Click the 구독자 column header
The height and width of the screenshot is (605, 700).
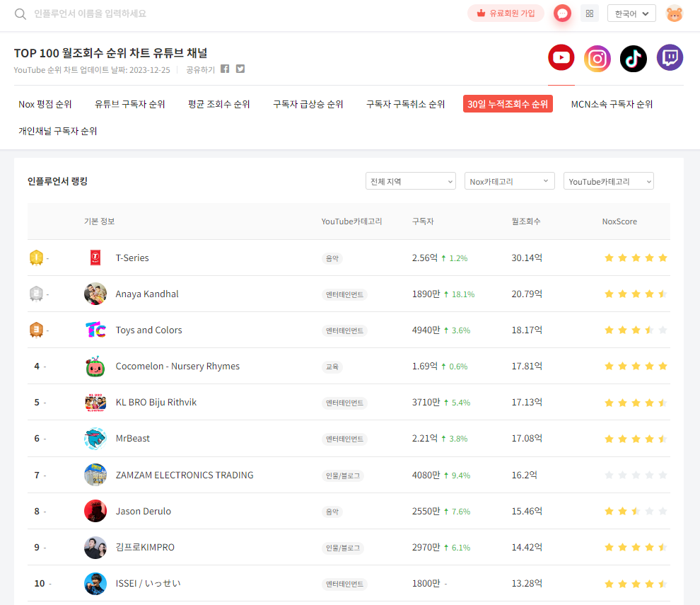coord(423,221)
